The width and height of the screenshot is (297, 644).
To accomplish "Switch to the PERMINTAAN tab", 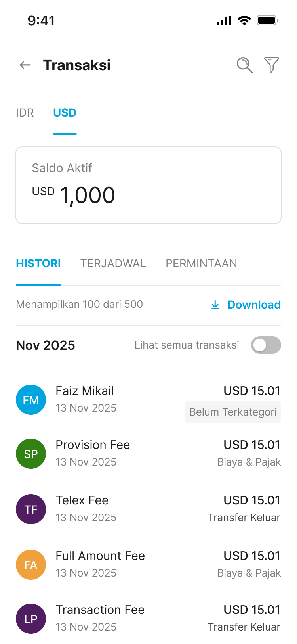I will point(201,264).
